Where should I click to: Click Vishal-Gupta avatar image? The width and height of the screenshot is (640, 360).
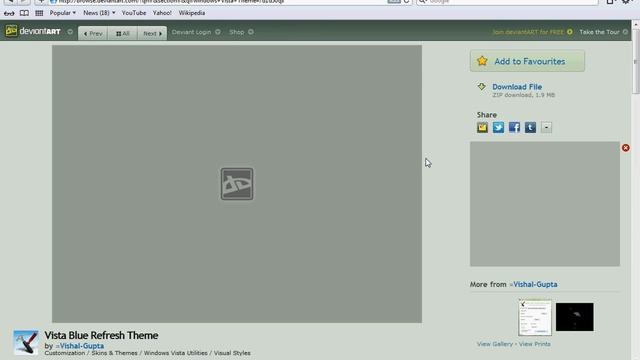coord(26,342)
